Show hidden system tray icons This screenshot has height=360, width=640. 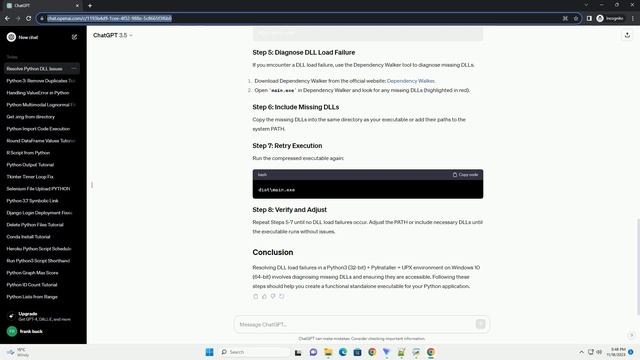click(x=581, y=352)
